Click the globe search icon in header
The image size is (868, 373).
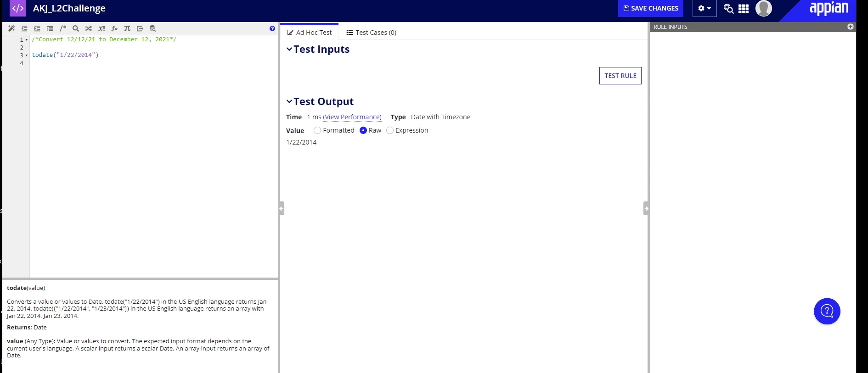point(728,8)
